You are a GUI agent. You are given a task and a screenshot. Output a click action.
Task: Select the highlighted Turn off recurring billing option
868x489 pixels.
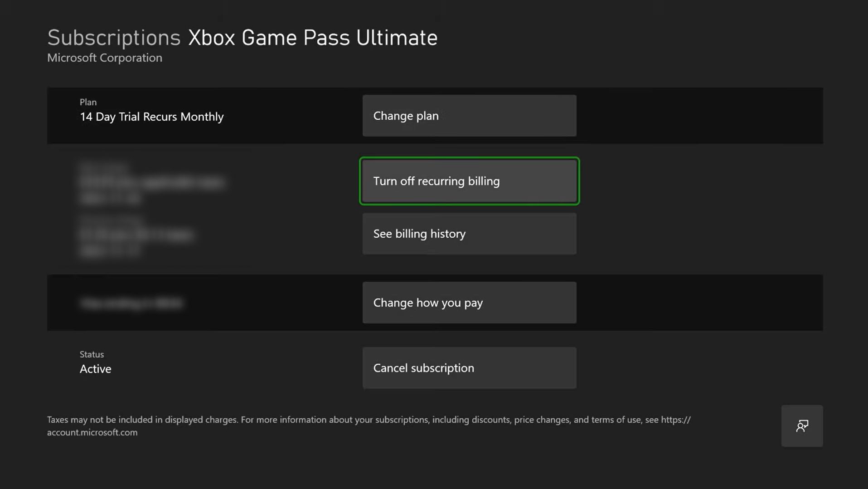click(x=469, y=181)
